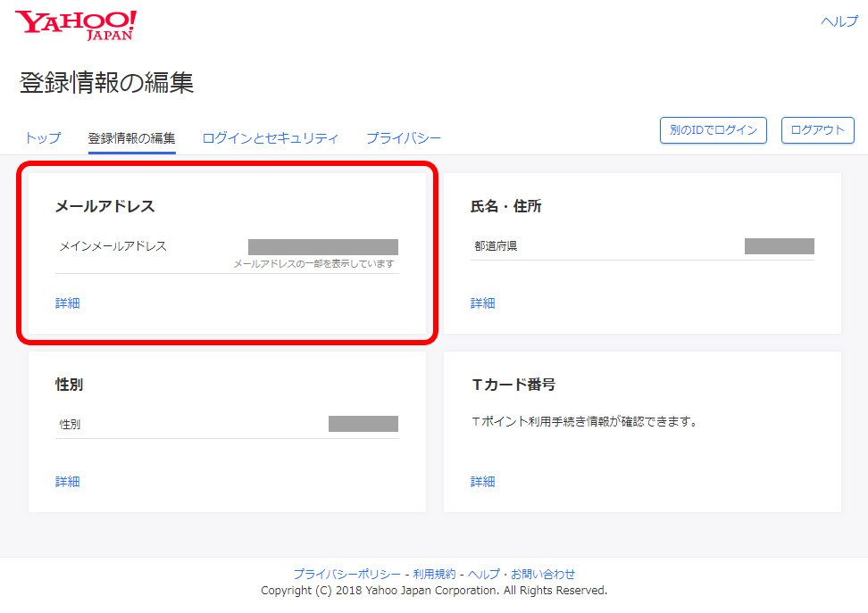Click the Yahoo! Japan logo
This screenshot has height=613, width=868.
(76, 25)
